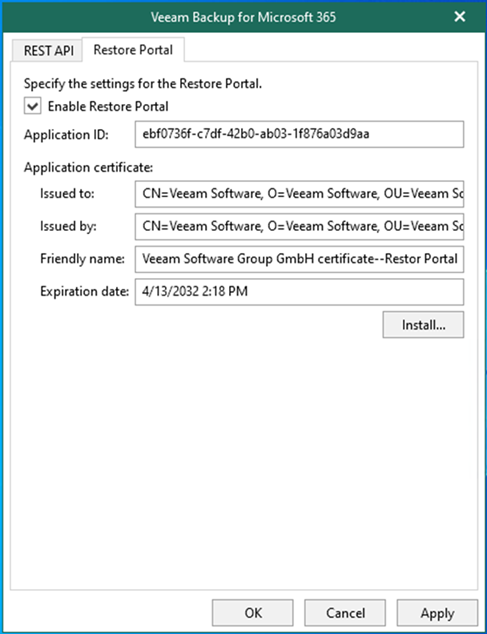Open the Install... certificate dialog
This screenshot has height=634, width=487.
click(x=423, y=325)
